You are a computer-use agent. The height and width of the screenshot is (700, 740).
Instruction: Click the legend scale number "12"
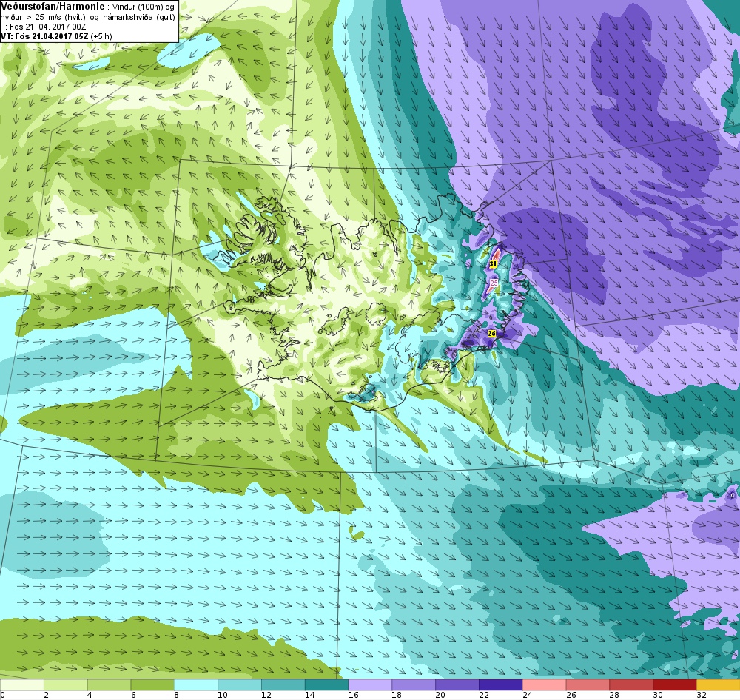tap(266, 695)
